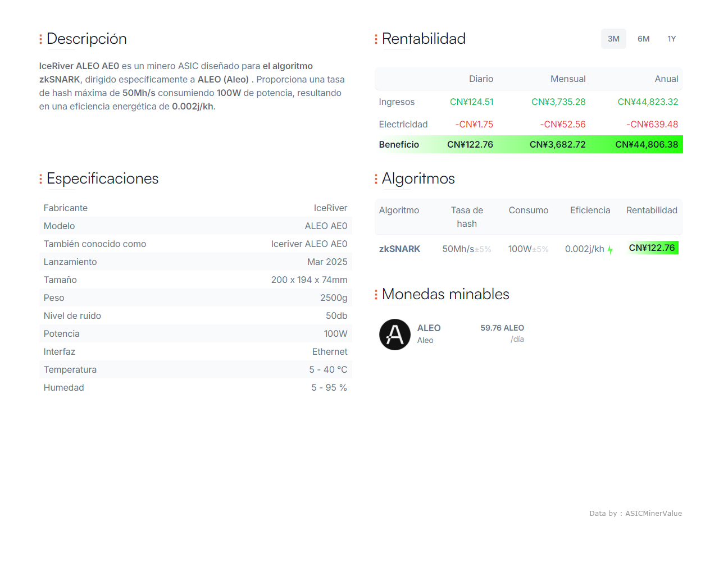Viewport: 728px width, 563px height.
Task: Click monthly Electricidad value -CN¥52.56
Action: tap(563, 124)
